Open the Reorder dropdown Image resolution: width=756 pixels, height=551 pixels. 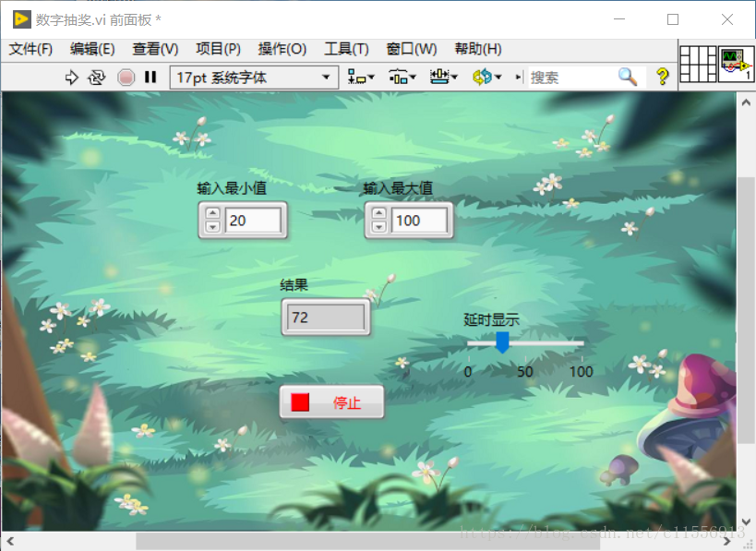point(486,78)
